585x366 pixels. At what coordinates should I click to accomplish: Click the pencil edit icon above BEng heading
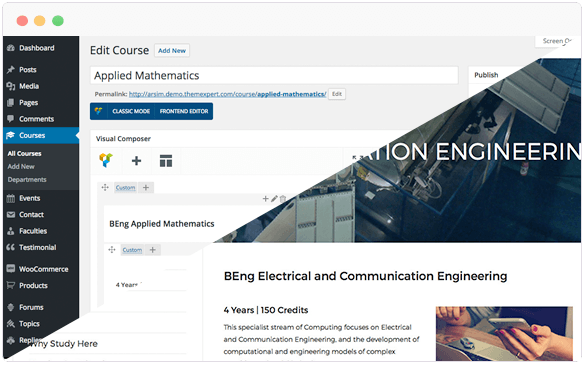tap(274, 199)
